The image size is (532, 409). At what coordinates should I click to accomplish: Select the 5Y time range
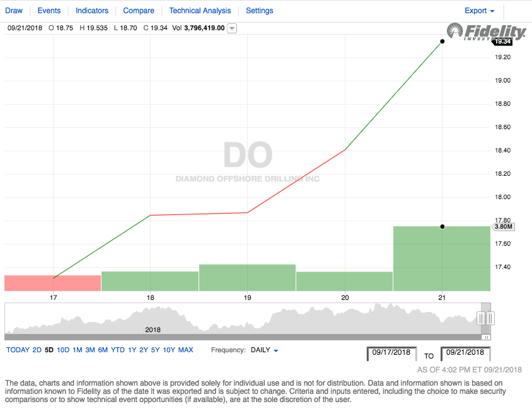pos(156,350)
